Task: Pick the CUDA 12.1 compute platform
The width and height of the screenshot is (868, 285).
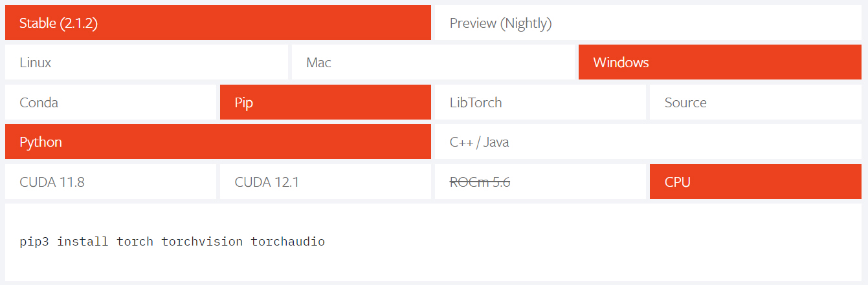Action: click(x=325, y=182)
